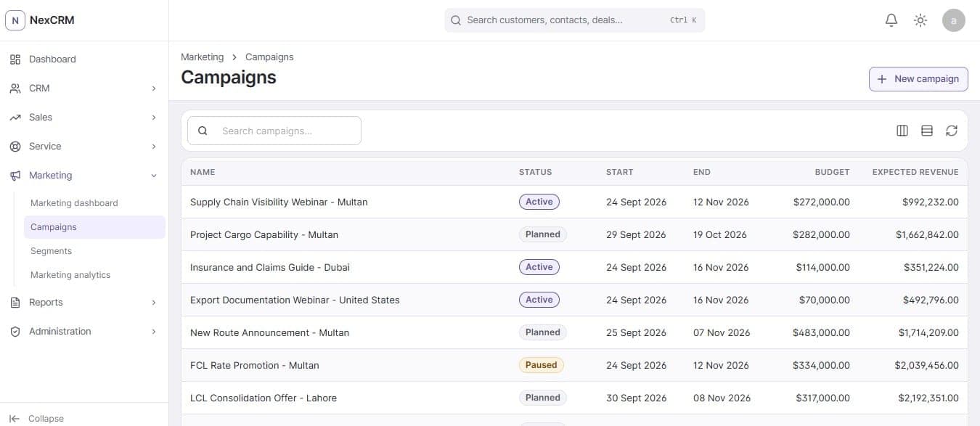Expand the Service submenu chevron
This screenshot has height=426, width=980.
click(154, 147)
